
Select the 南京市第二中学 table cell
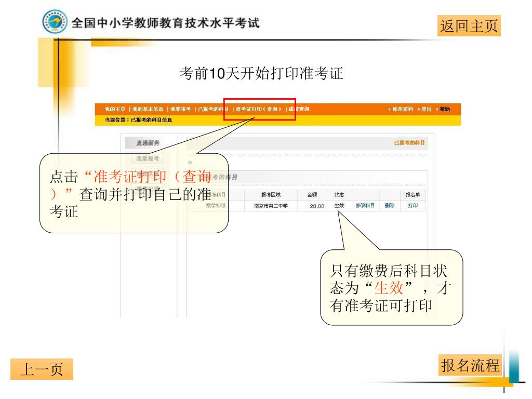(x=271, y=206)
